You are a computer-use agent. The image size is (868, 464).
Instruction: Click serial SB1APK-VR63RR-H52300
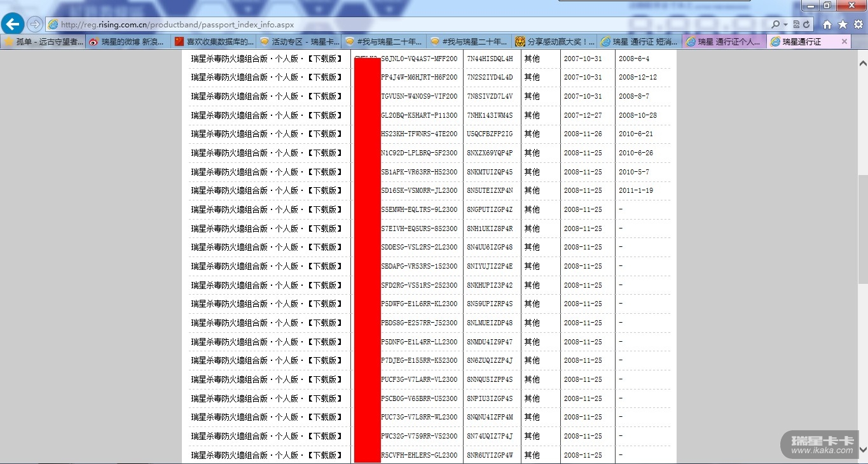[x=419, y=172]
